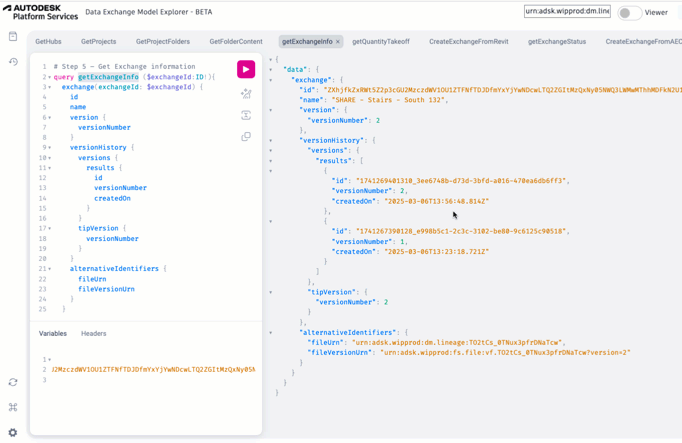Switch to the GetHubs tab
682x443 pixels.
48,42
